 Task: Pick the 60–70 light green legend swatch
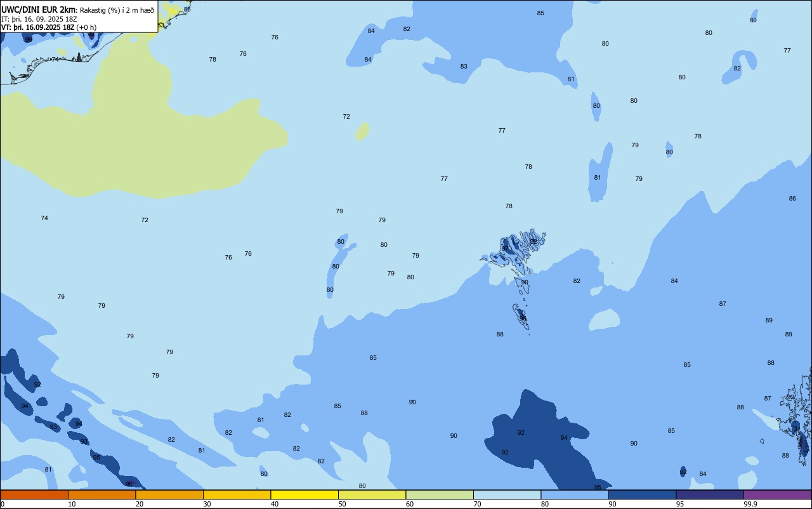coord(440,494)
